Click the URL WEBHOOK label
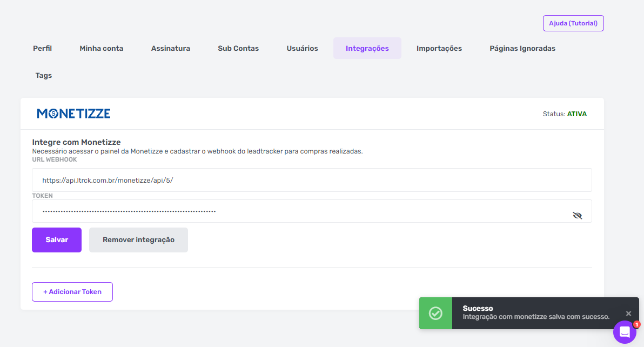The height and width of the screenshot is (347, 644). click(55, 160)
